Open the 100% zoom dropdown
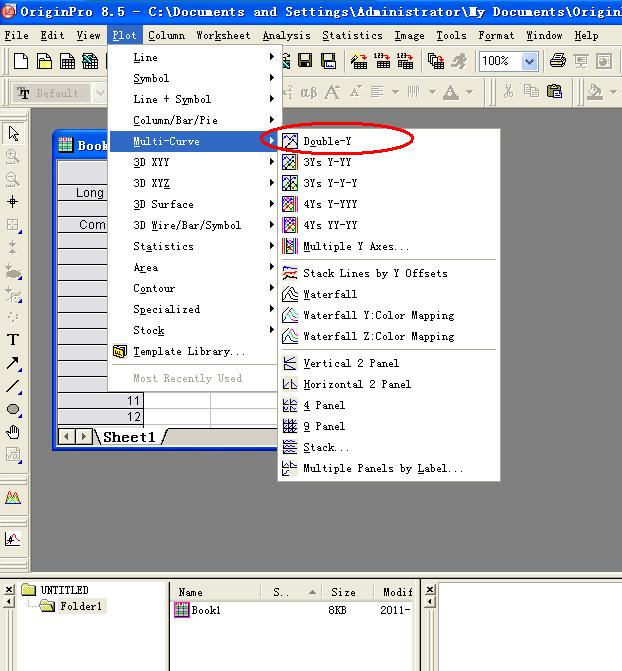Image resolution: width=622 pixels, height=671 pixels. [x=529, y=62]
